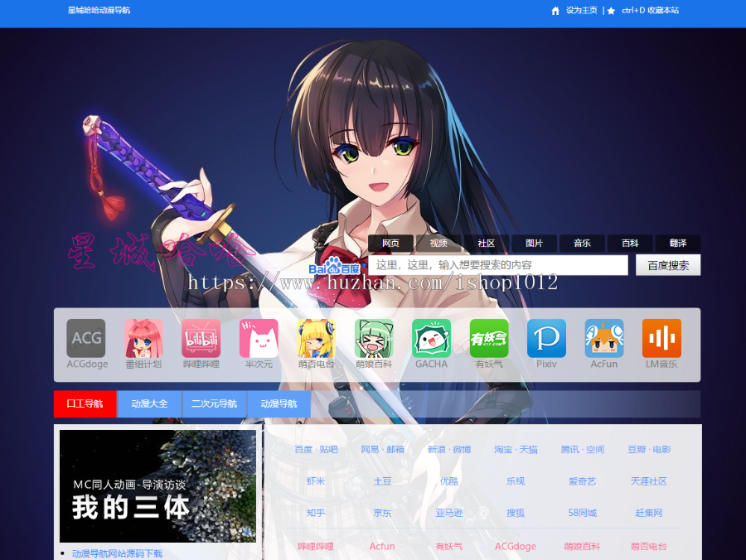746x560 pixels.
Task: Open the 动漫导航网站源码下载 link
Action: pyautogui.click(x=117, y=554)
